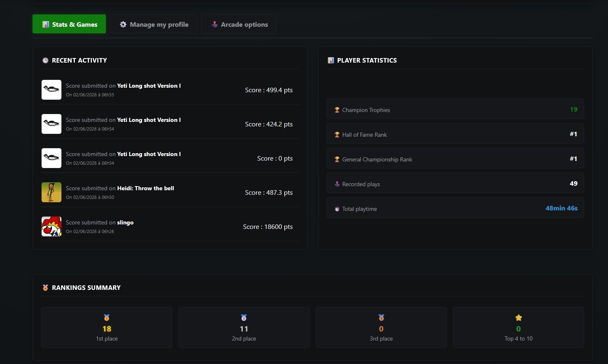
Task: Click the joystick icon in Arcade options
Action: 215,24
